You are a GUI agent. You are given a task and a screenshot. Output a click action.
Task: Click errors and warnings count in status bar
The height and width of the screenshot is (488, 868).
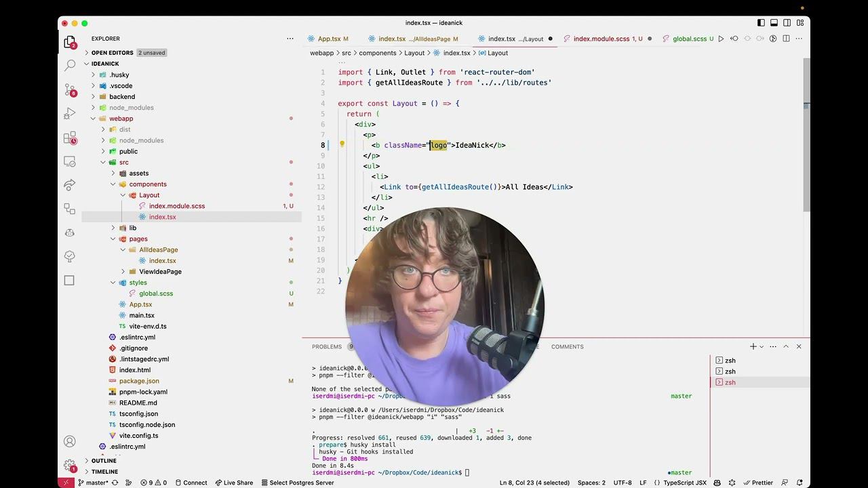[153, 483]
